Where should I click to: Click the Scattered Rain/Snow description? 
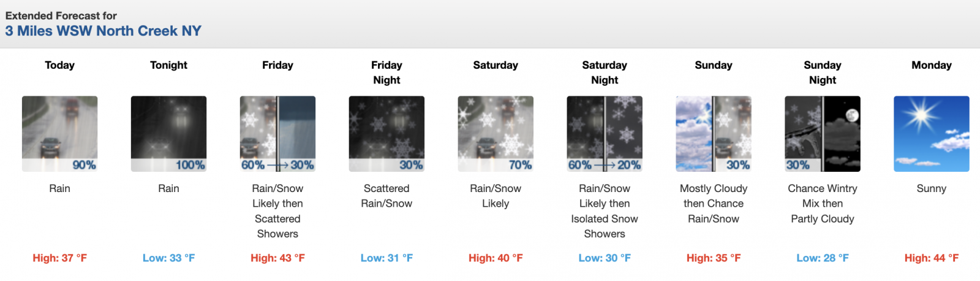[x=386, y=196]
